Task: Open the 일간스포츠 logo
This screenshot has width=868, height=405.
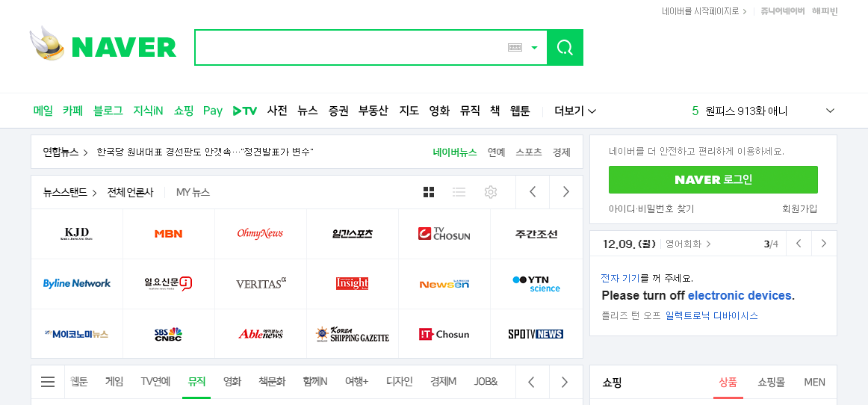Action: [352, 234]
